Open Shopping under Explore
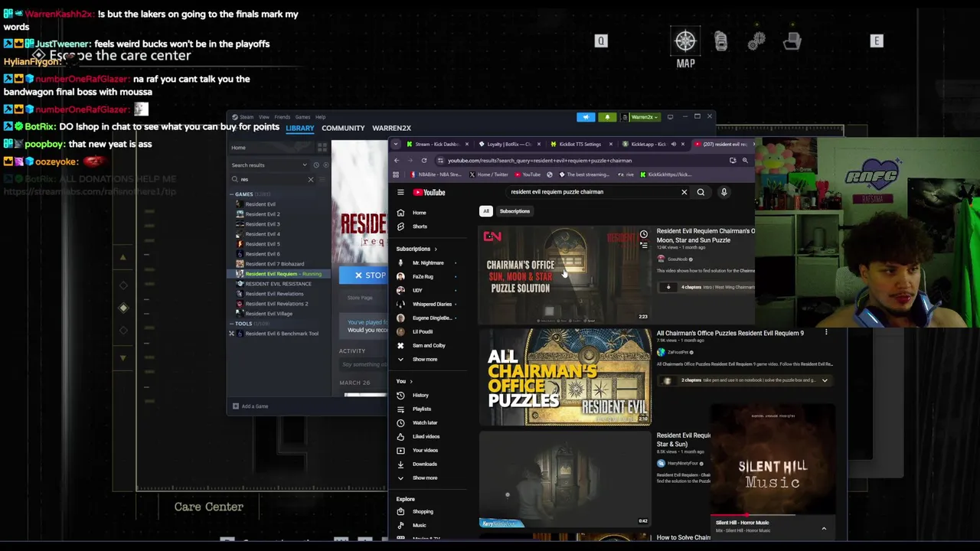The width and height of the screenshot is (980, 551). point(423,511)
